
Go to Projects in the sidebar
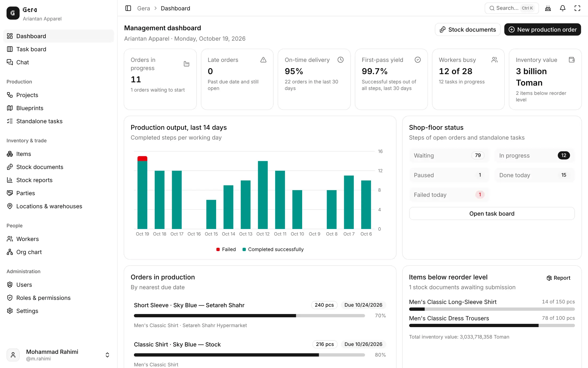pos(59,95)
